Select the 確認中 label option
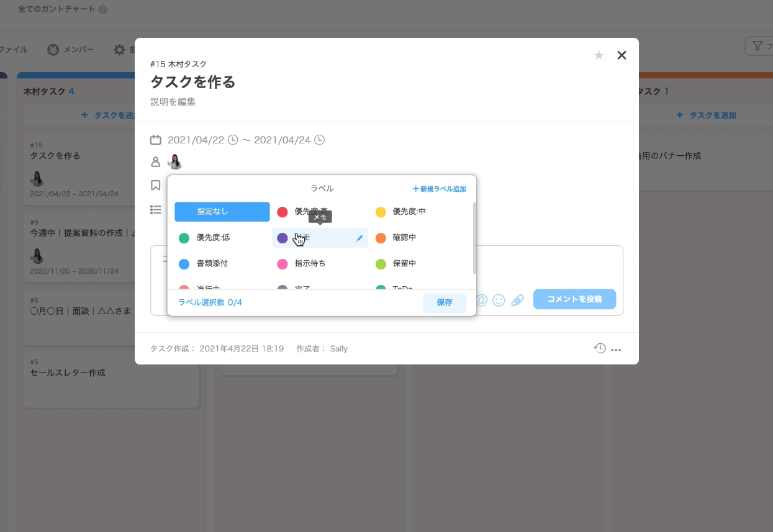773x532 pixels. (x=404, y=238)
